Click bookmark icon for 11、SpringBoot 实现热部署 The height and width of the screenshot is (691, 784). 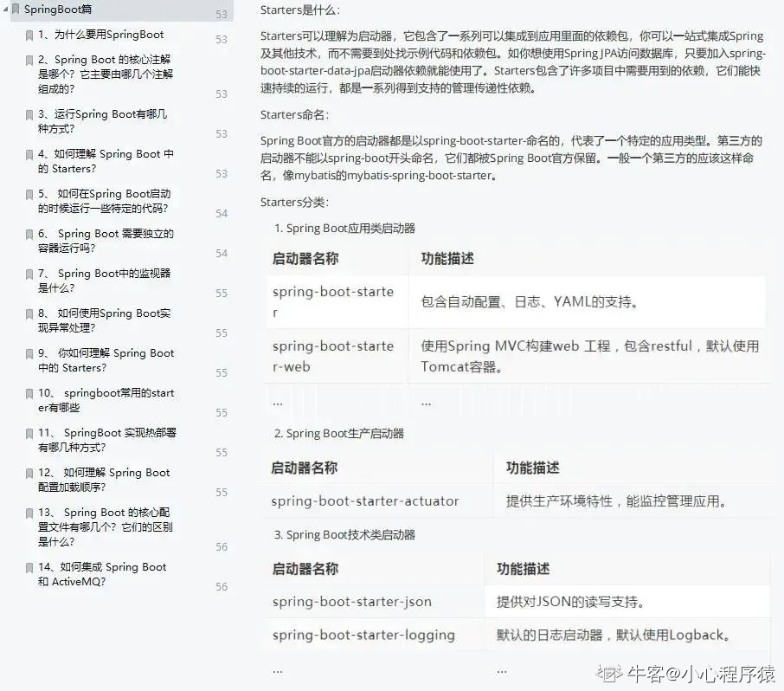[x=29, y=433]
